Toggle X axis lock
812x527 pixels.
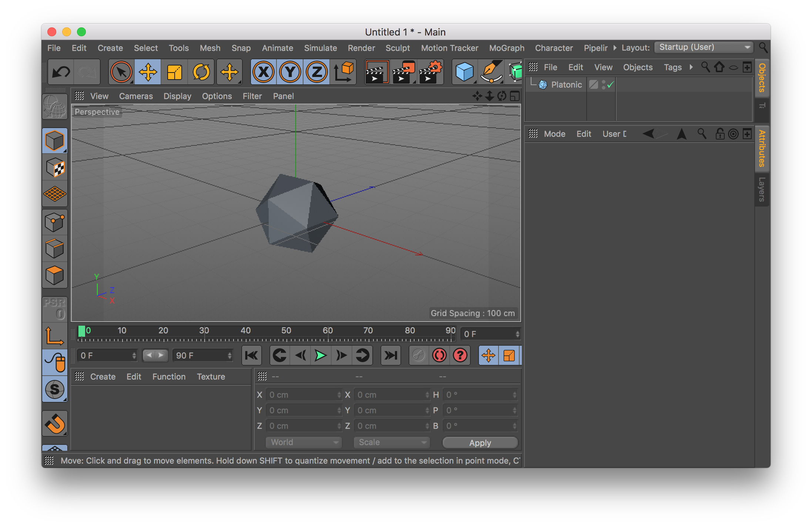coord(264,72)
